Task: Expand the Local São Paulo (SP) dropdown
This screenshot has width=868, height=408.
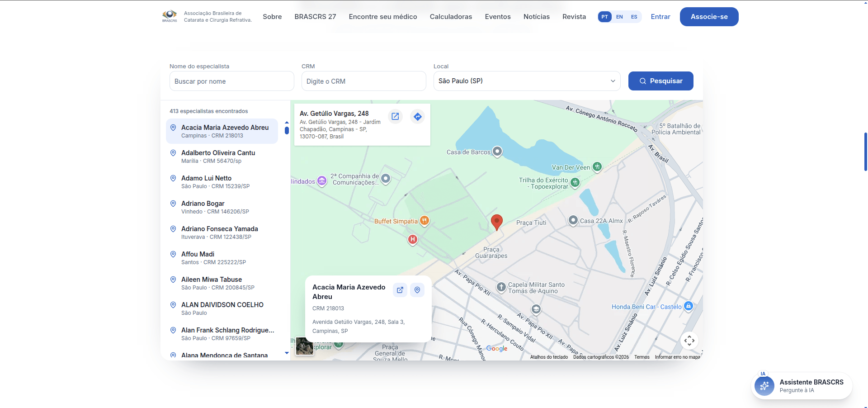Action: click(527, 81)
